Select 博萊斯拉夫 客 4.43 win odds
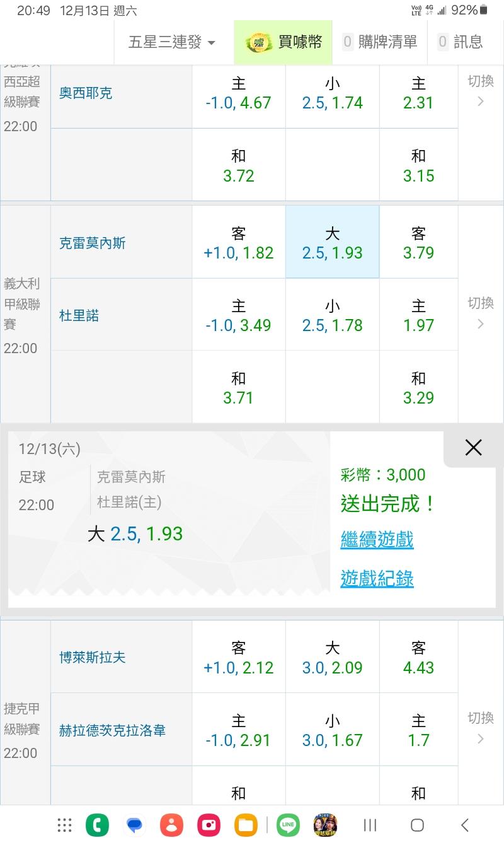 point(418,657)
